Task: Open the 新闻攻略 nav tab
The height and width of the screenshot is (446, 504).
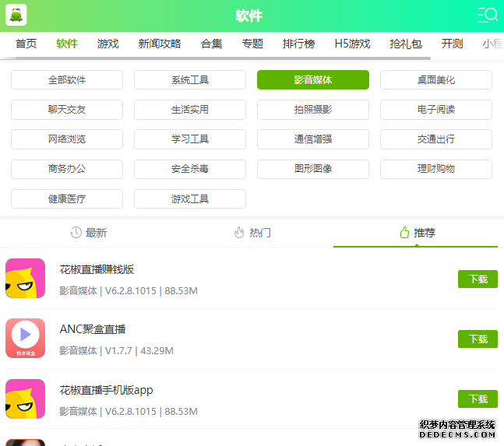Action: coord(160,44)
